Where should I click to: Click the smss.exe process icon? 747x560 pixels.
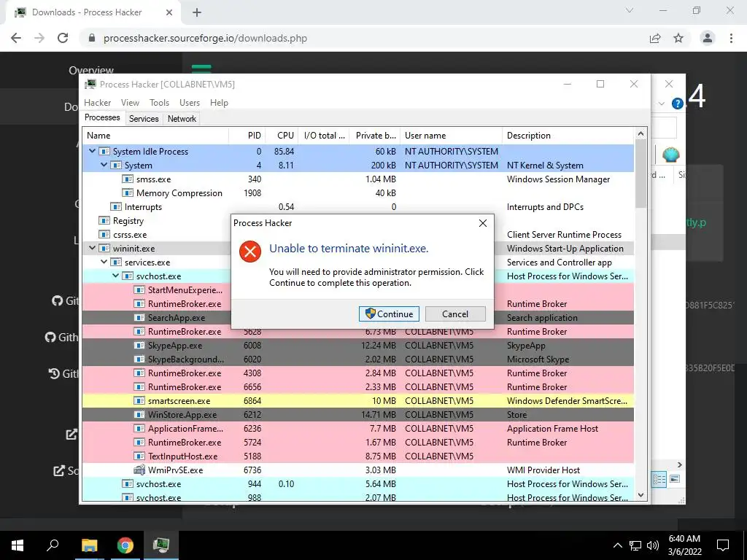127,179
